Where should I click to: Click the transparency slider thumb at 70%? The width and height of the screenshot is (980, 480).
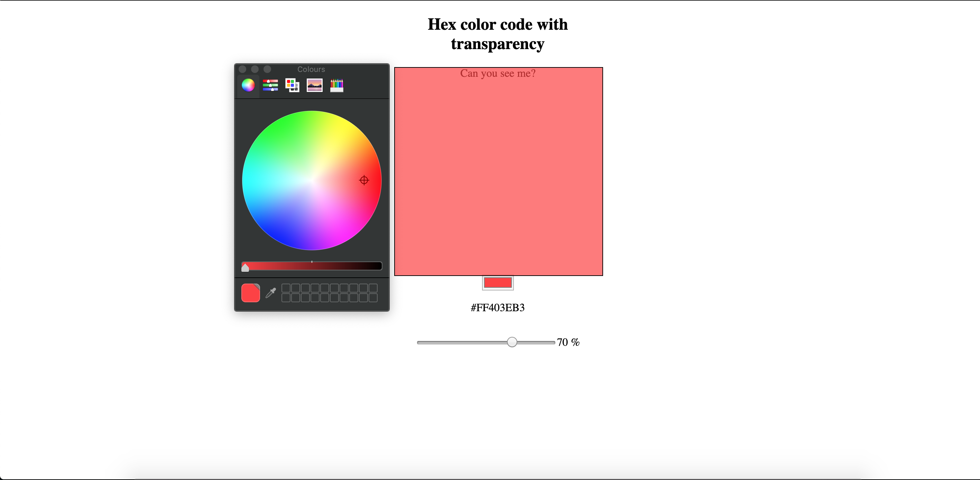coord(512,342)
